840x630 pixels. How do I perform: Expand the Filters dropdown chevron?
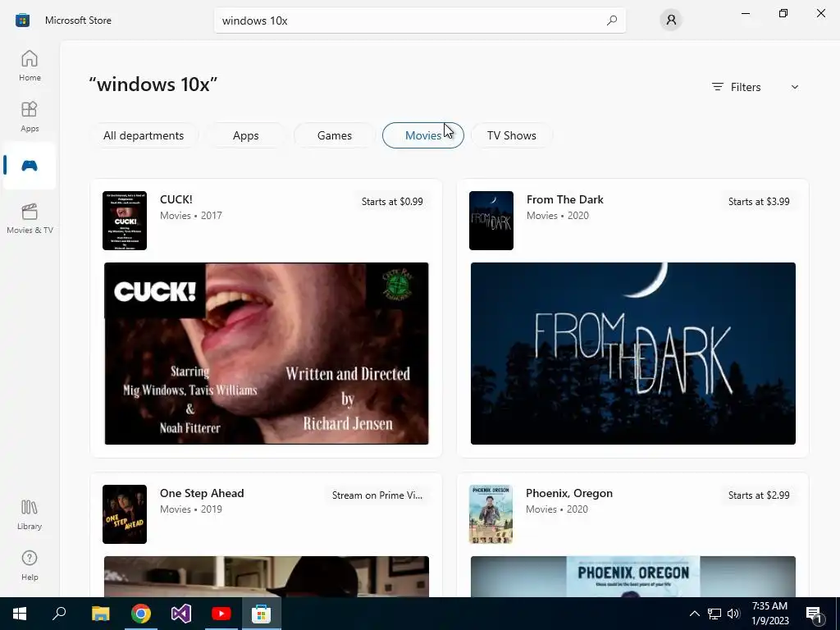pos(794,87)
